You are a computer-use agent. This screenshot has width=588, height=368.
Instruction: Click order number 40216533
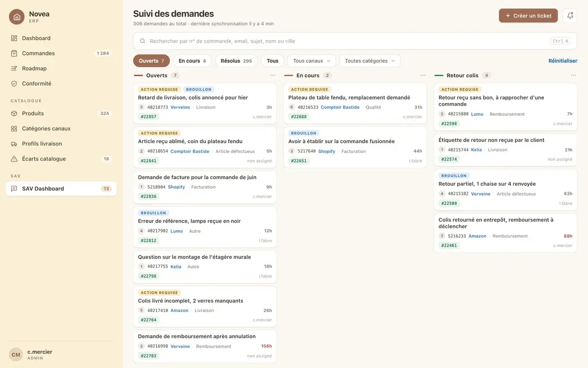(308, 107)
